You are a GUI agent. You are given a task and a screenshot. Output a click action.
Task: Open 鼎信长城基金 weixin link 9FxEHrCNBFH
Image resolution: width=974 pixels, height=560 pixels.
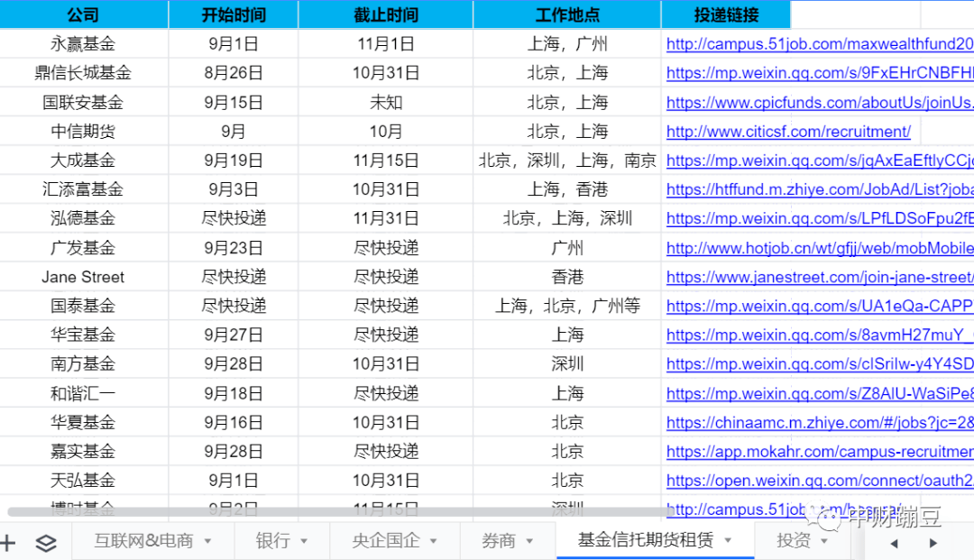click(819, 73)
